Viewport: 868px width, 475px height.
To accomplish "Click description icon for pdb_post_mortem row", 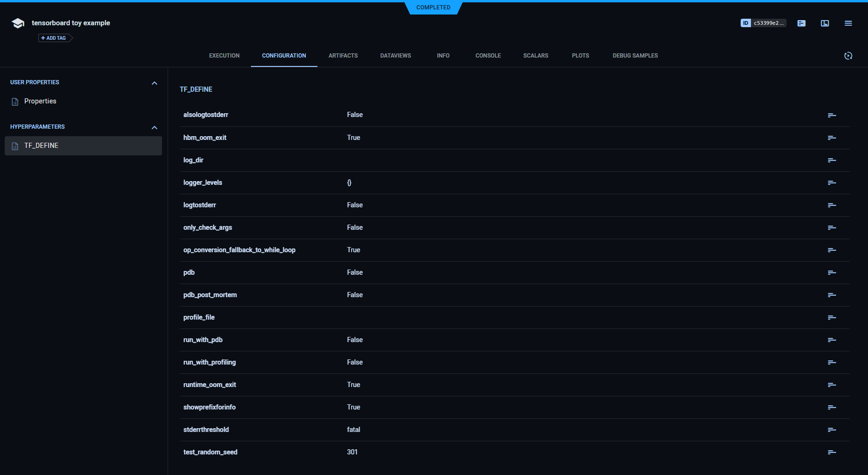I will click(831, 295).
